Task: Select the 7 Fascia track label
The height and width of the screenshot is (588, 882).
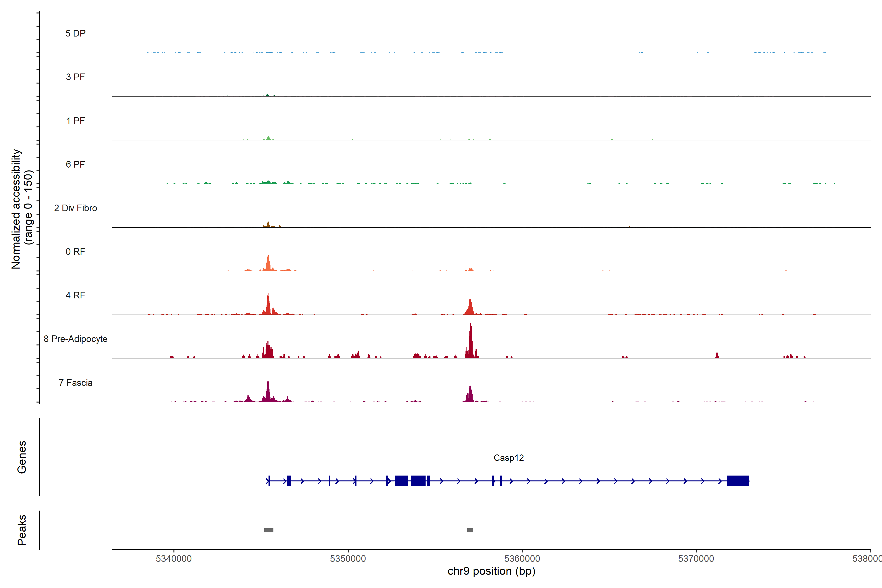Action: pos(75,382)
